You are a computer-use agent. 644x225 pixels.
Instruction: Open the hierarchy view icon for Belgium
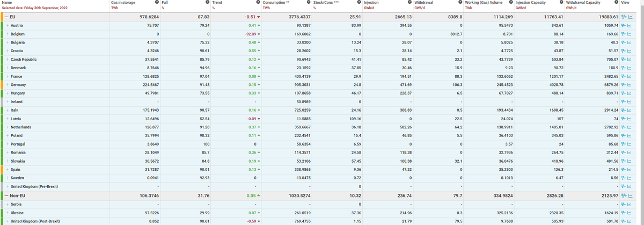tap(623, 34)
